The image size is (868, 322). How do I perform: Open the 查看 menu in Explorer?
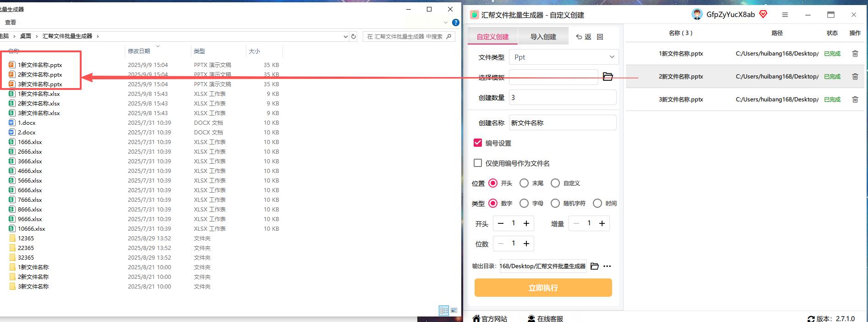[x=11, y=22]
